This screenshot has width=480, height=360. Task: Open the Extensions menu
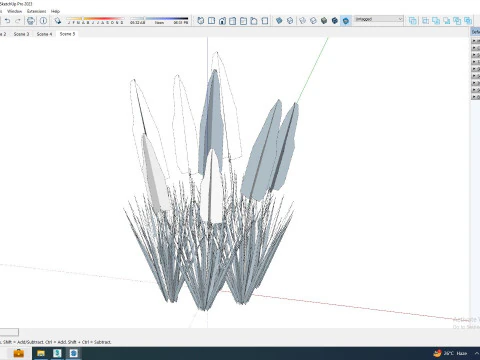click(37, 11)
